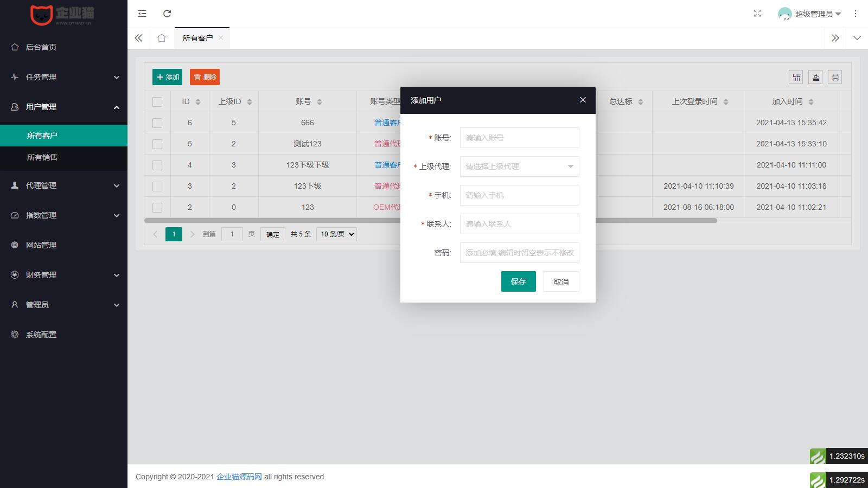Toggle fullscreen mode icon
The image size is (868, 488).
(x=757, y=14)
